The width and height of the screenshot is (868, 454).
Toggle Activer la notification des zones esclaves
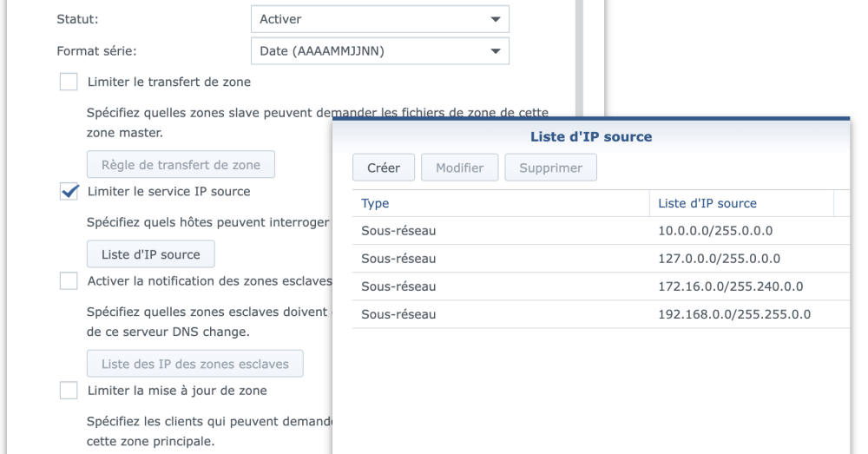[x=68, y=280]
